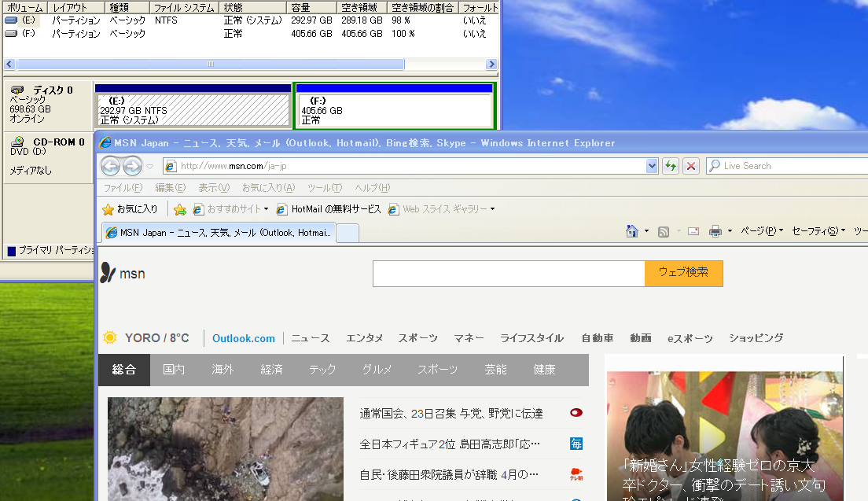The image size is (868, 501).
Task: Select the 総合 news tab
Action: (124, 370)
